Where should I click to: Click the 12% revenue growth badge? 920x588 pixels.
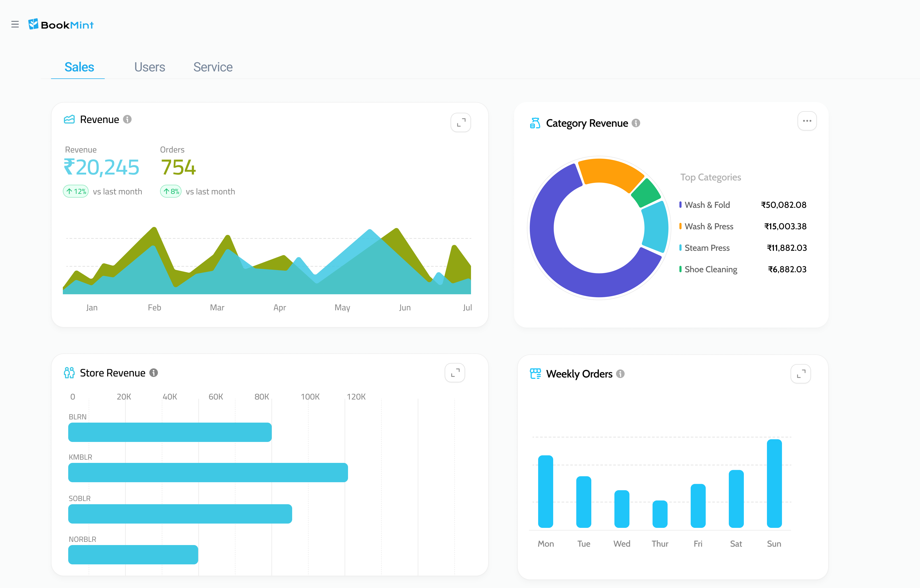[76, 191]
